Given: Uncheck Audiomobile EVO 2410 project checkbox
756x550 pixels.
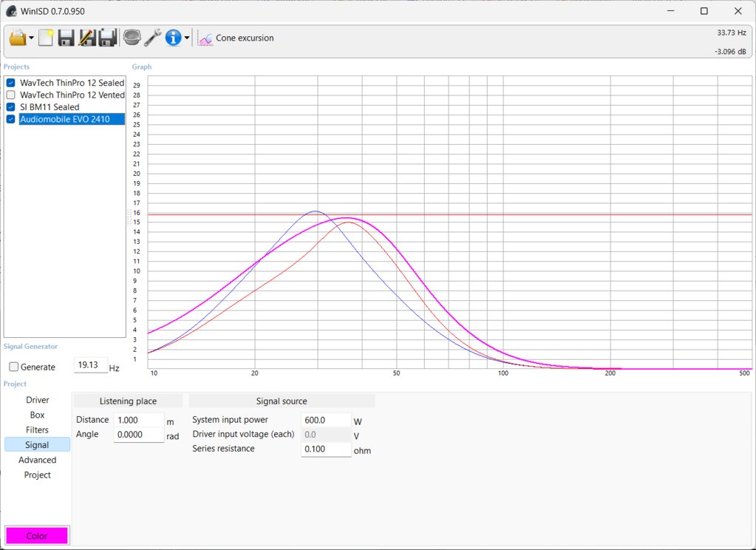Looking at the screenshot, I should (x=10, y=119).
